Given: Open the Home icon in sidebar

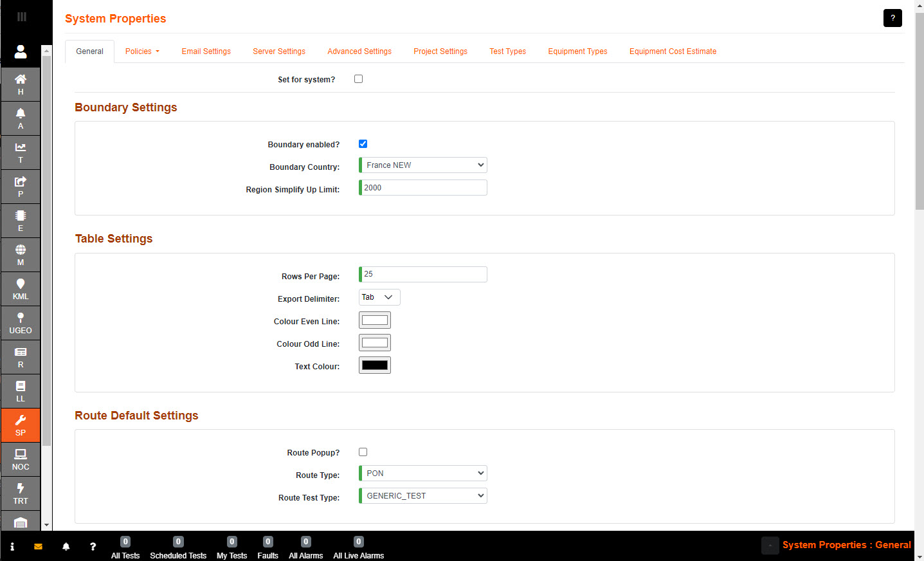Looking at the screenshot, I should [21, 84].
